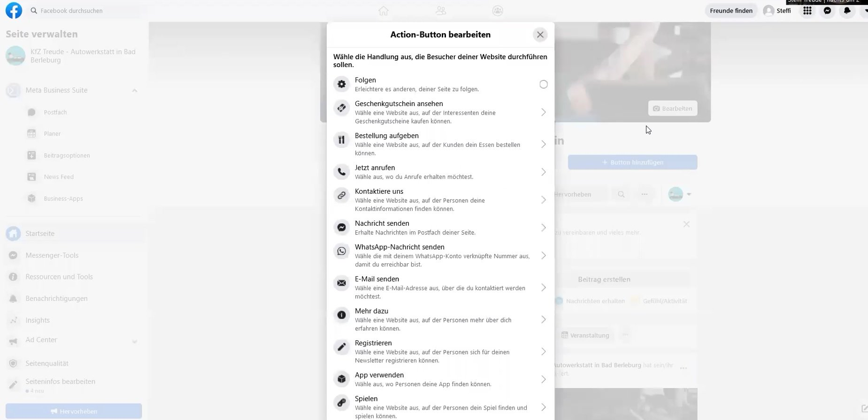Image resolution: width=868 pixels, height=420 pixels.
Task: Open the Friends icon in top navigation
Action: coord(441,11)
